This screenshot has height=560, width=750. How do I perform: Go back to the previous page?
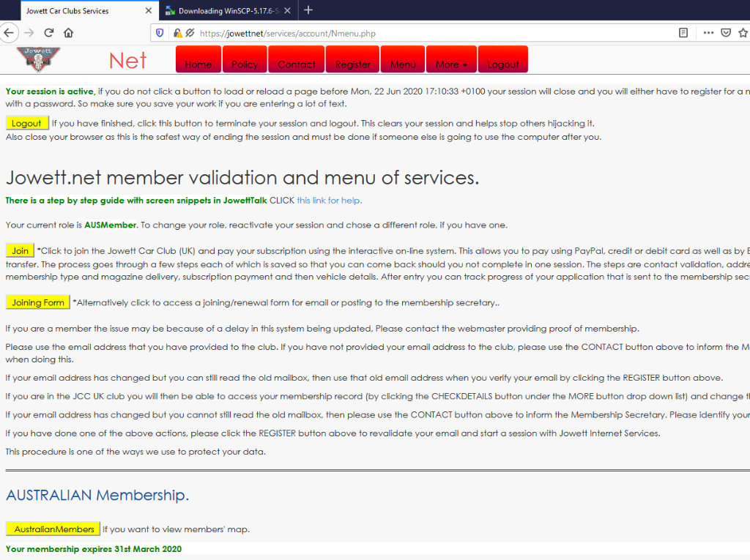click(x=9, y=33)
